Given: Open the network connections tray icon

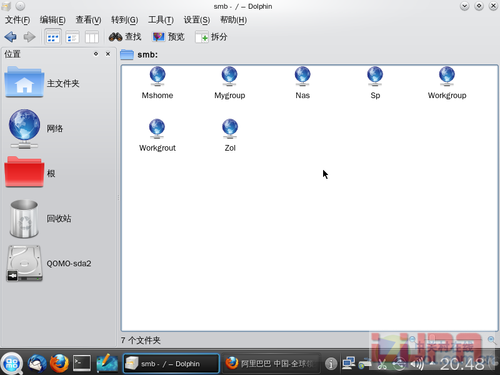Looking at the screenshot, I should pyautogui.click(x=348, y=363).
